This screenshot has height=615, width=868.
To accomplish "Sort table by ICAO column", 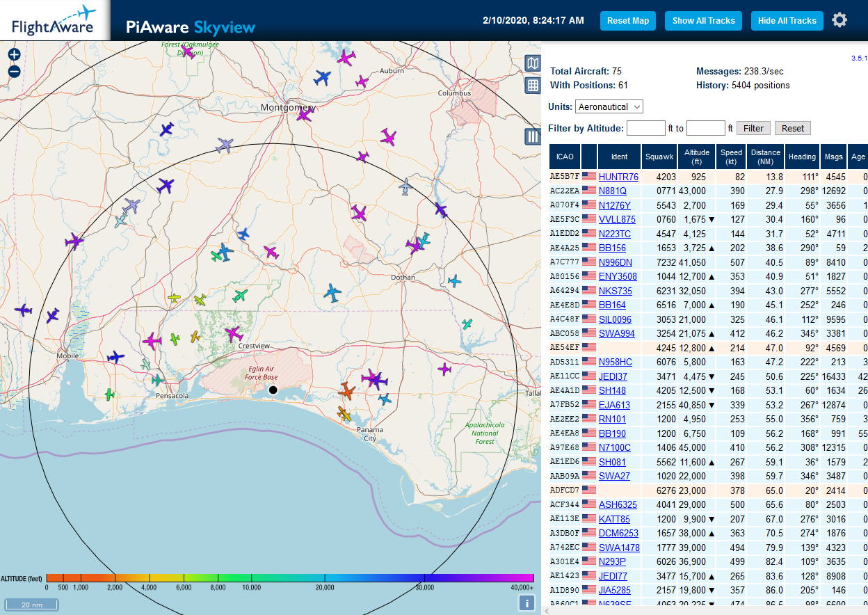I will click(565, 157).
